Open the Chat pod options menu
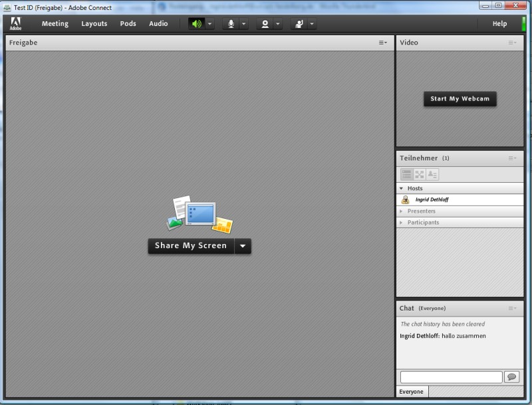Screen dimensions: 532x405 (512, 309)
